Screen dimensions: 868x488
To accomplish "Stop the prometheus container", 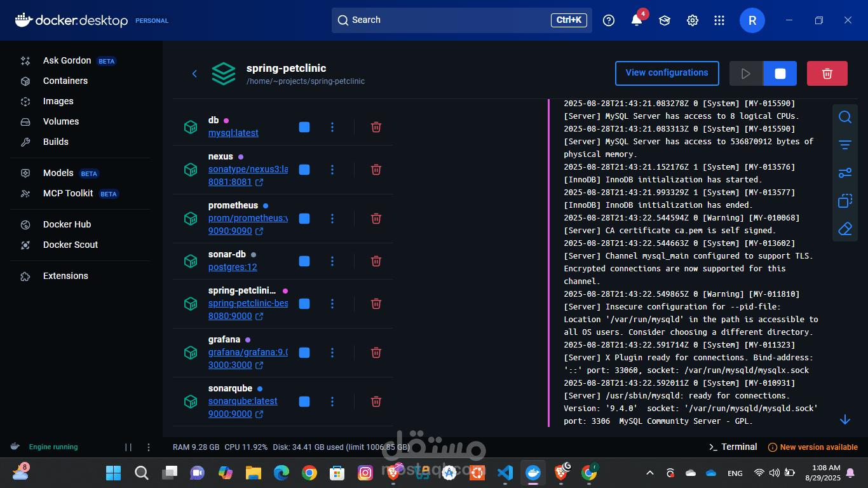I will 304,219.
